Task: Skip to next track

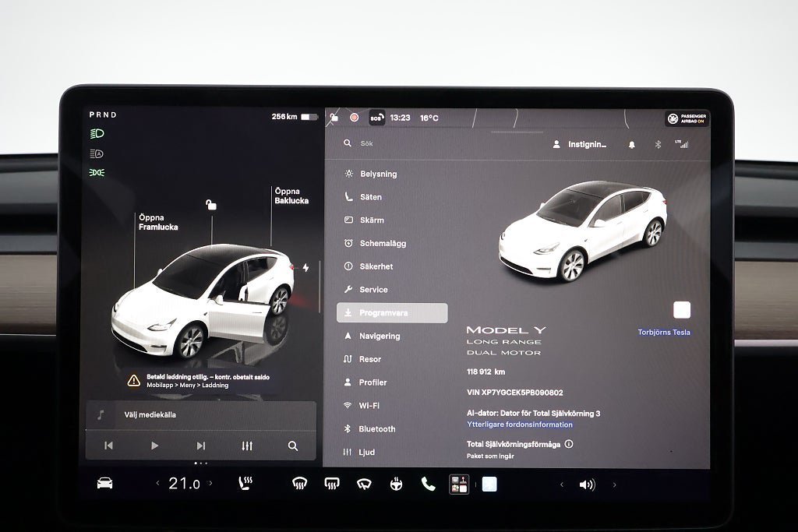Action: (201, 446)
